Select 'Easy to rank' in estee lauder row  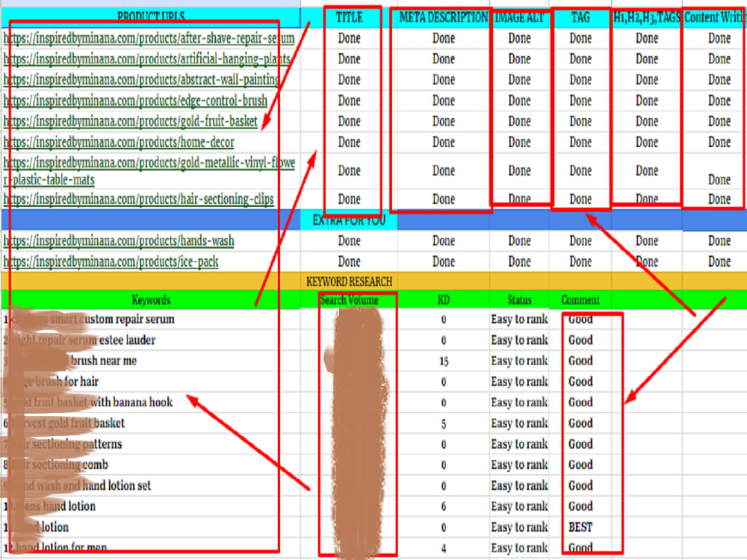click(519, 340)
